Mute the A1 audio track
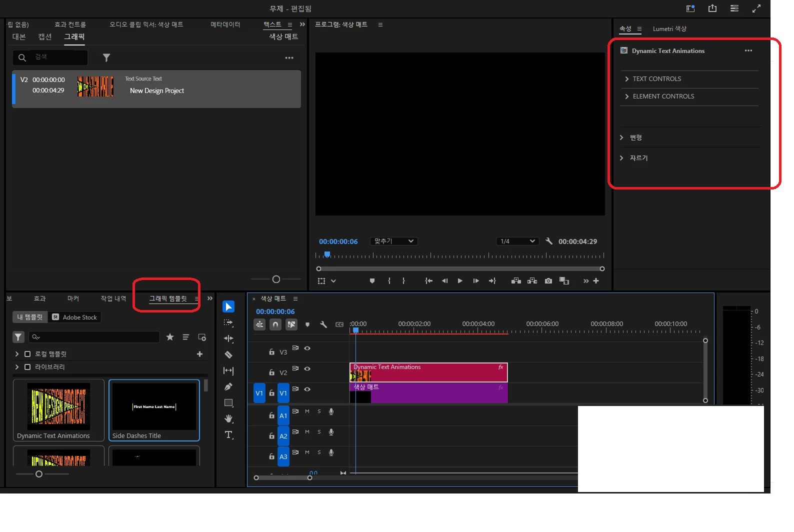 [307, 411]
